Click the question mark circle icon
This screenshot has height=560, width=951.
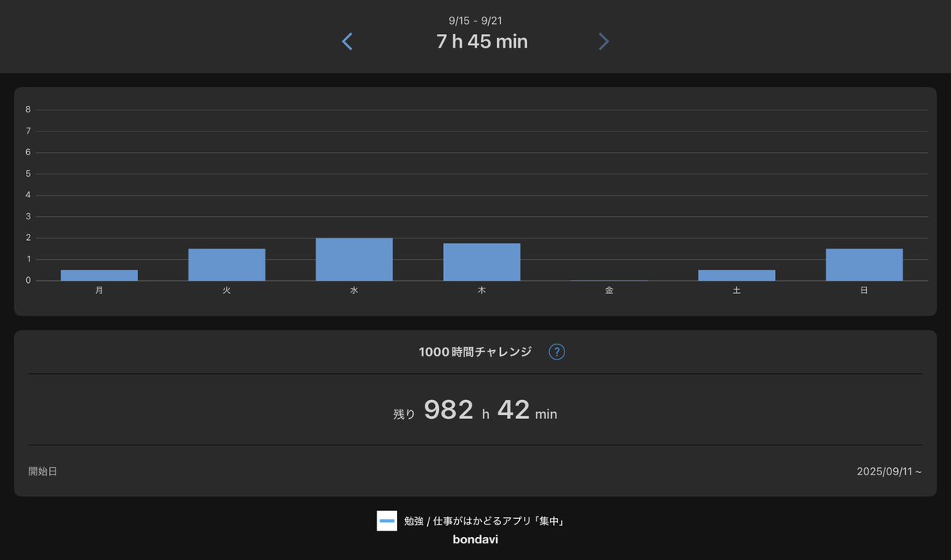556,352
